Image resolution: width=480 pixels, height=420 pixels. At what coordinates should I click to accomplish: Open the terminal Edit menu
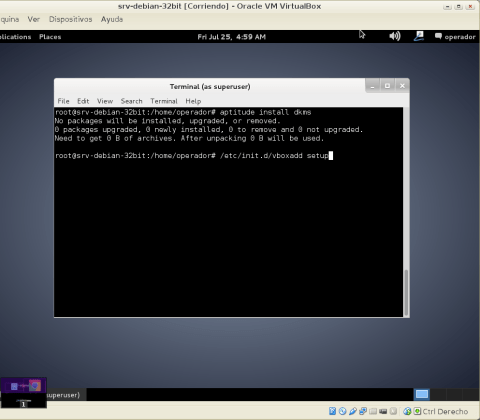[x=83, y=101]
